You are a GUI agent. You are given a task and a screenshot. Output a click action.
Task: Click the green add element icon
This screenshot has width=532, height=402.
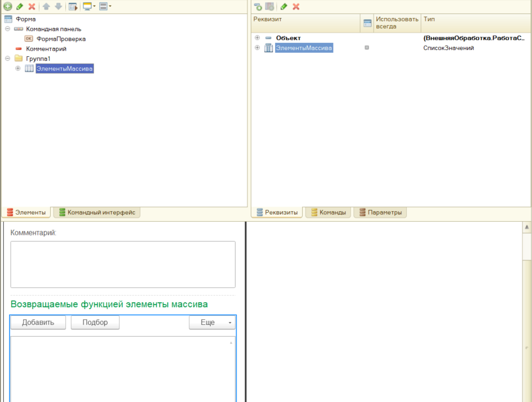(8, 6)
